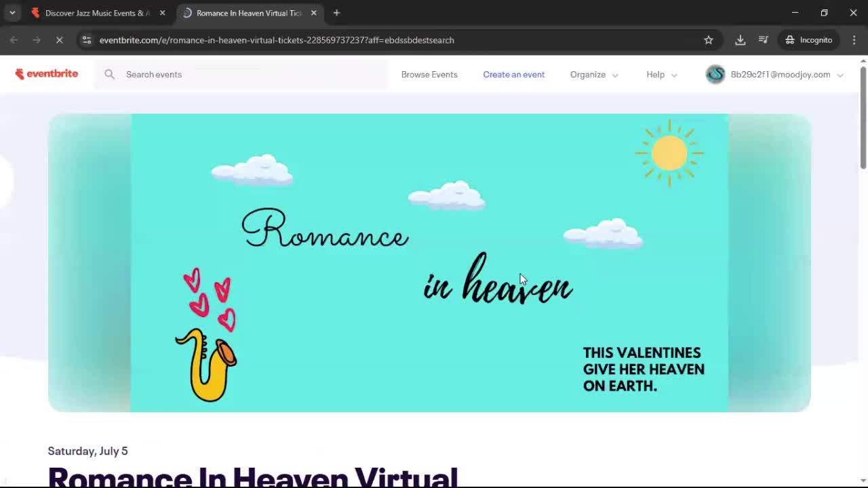Open the Chrome downloads icon
868x488 pixels.
pos(741,40)
